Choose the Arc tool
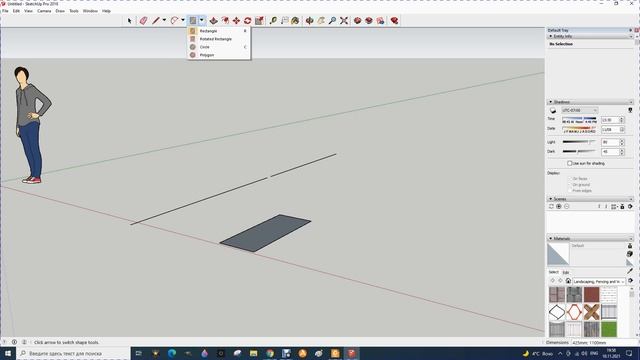This screenshot has width=640, height=360. click(x=174, y=20)
